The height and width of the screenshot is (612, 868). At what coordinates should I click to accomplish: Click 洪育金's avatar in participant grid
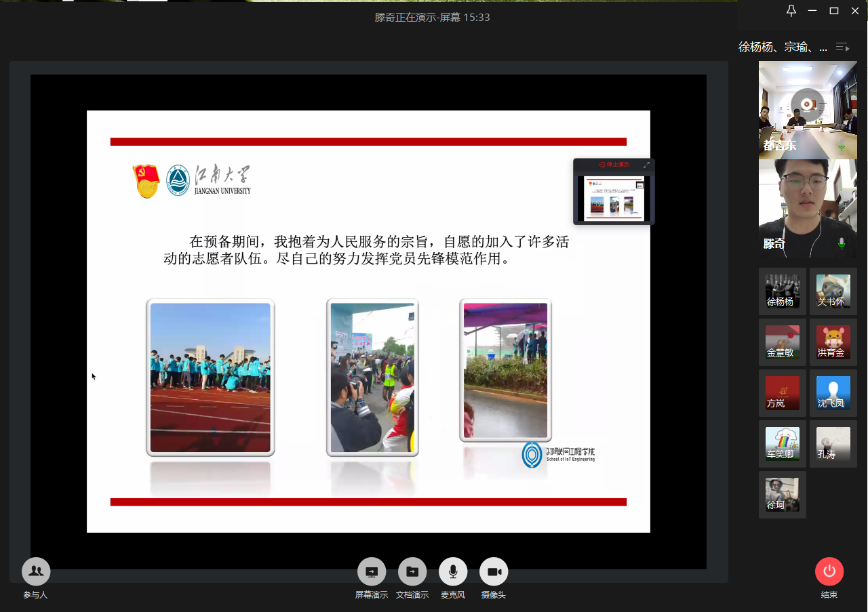(833, 342)
